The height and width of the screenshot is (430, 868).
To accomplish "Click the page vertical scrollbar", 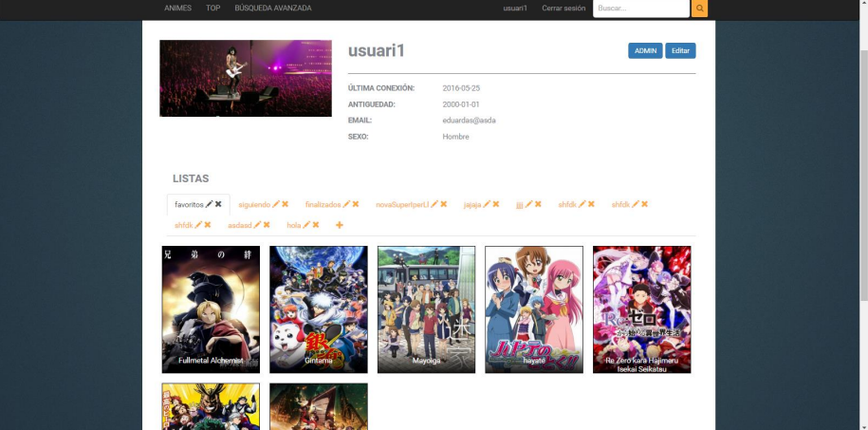I will (x=863, y=175).
